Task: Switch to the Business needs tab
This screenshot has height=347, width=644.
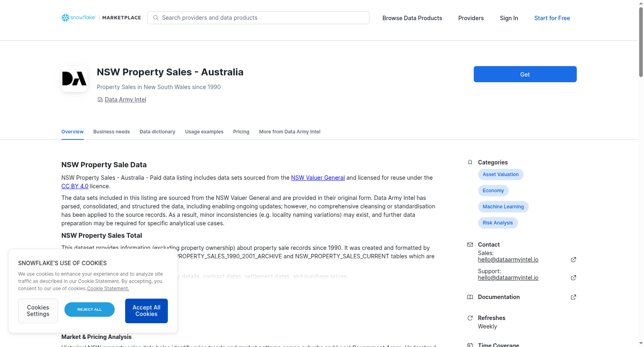Action: pos(111,132)
